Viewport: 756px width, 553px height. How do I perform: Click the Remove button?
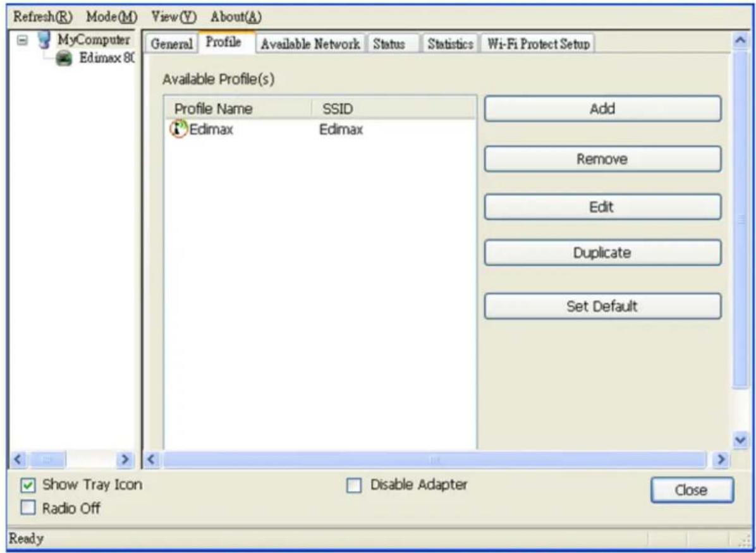(602, 159)
